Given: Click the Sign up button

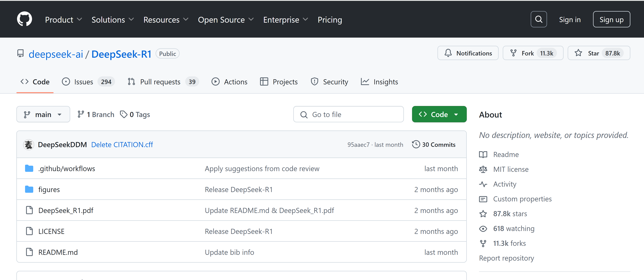Looking at the screenshot, I should pos(611,19).
